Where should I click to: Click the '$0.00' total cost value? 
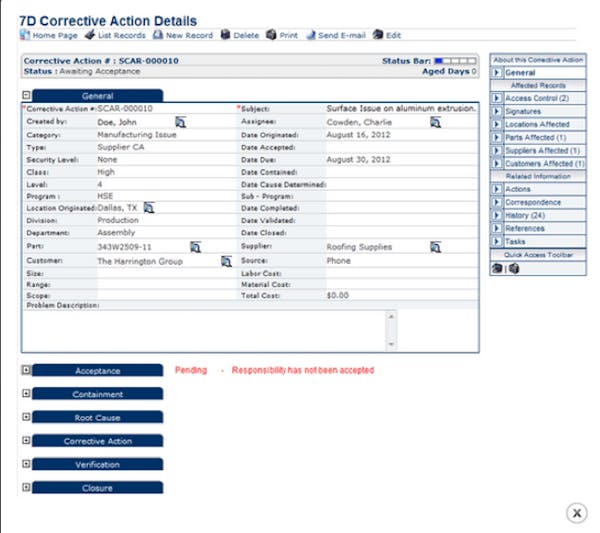(x=338, y=295)
